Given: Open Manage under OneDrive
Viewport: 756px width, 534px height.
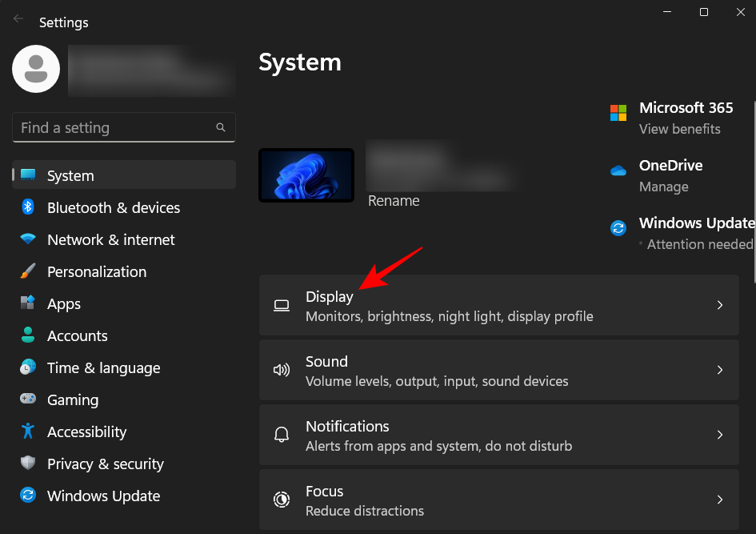Looking at the screenshot, I should (x=662, y=187).
